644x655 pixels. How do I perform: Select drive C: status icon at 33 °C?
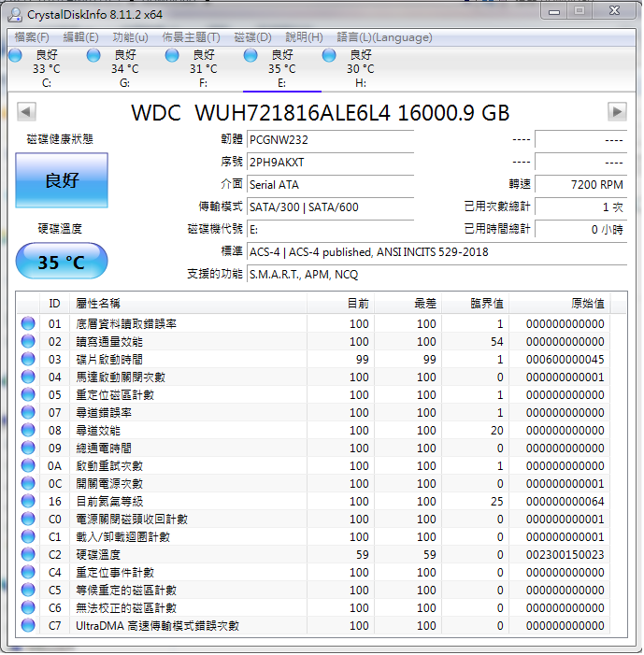tap(16, 55)
